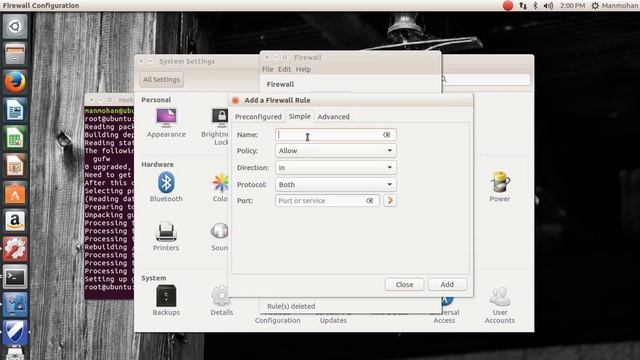Click the Rule(s) deleted status text
640x360 pixels.
[x=291, y=306]
